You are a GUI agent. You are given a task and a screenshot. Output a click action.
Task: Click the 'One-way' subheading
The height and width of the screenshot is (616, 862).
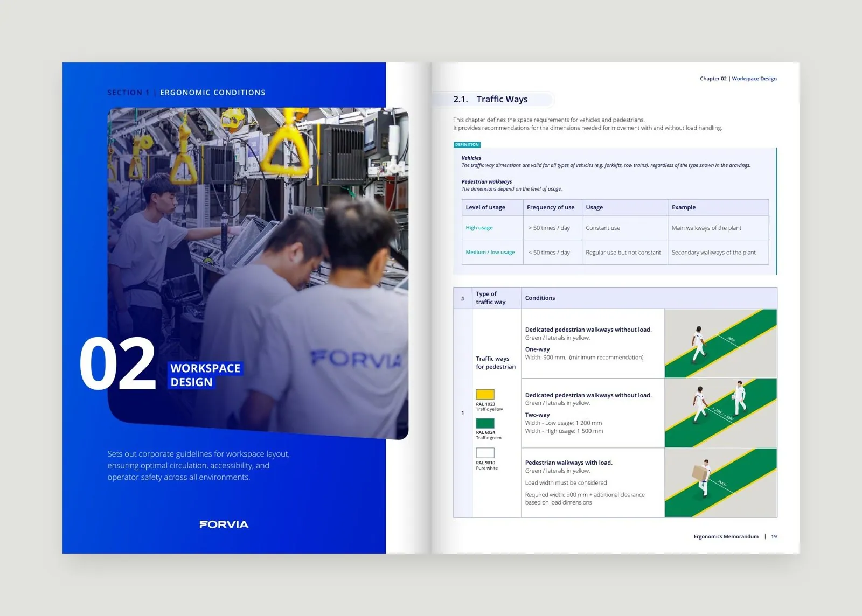coord(537,349)
